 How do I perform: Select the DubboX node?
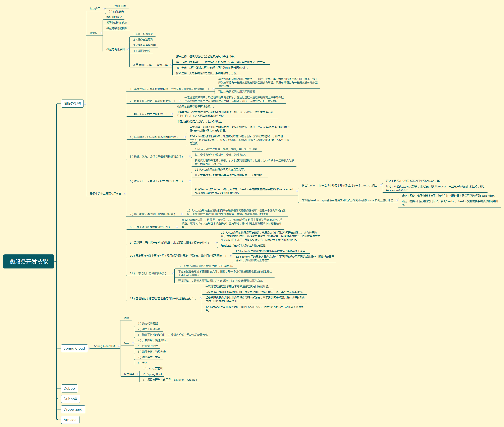click(70, 399)
